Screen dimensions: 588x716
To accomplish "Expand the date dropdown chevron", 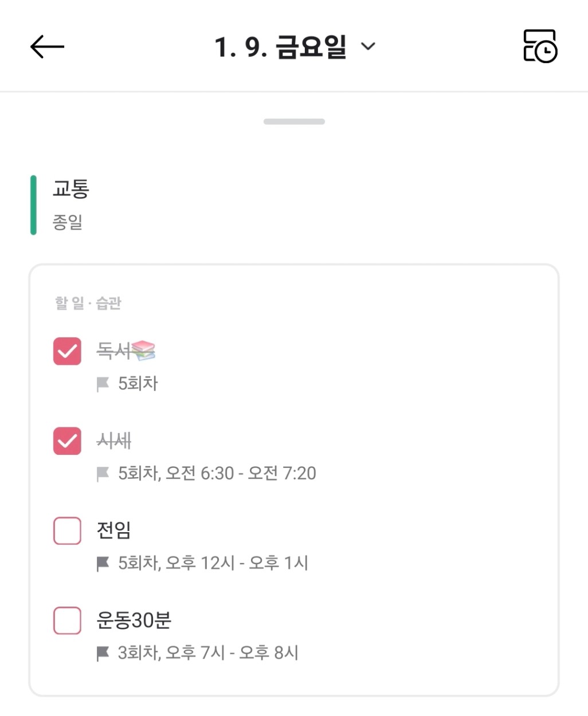I will [368, 46].
